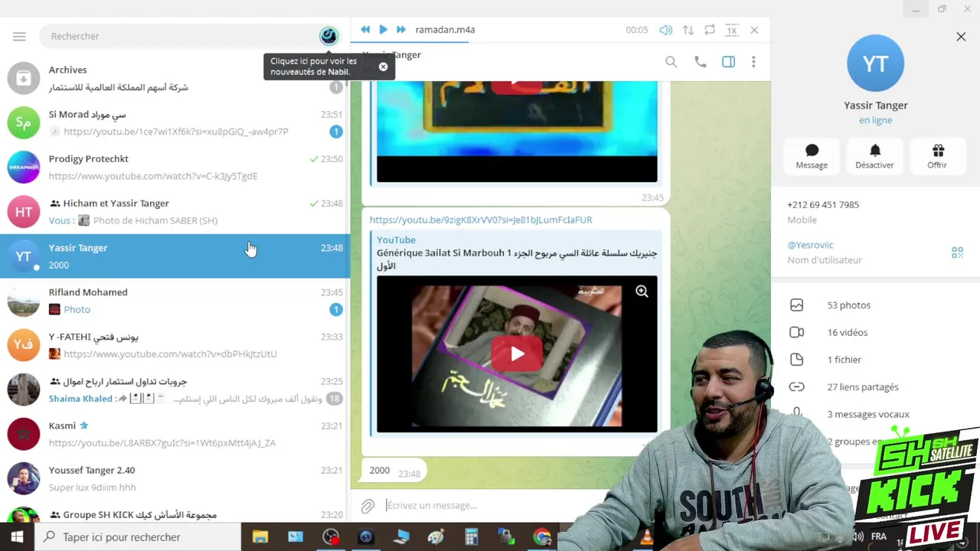The image size is (980, 551).
Task: Open the Archives chat folder
Action: click(x=175, y=78)
